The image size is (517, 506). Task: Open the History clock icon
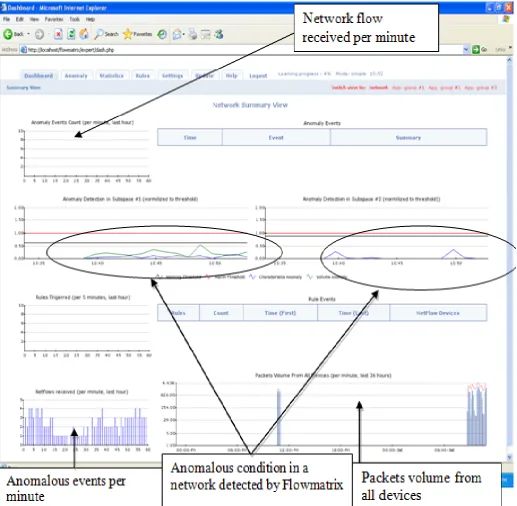click(162, 34)
